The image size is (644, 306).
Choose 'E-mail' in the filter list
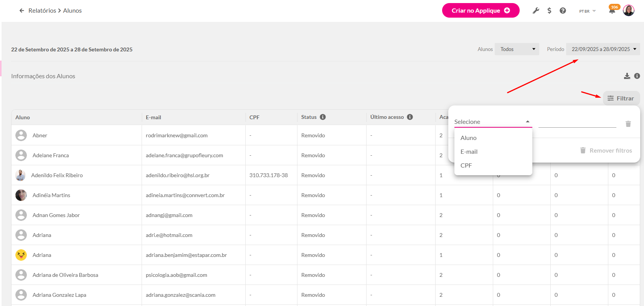(x=469, y=152)
